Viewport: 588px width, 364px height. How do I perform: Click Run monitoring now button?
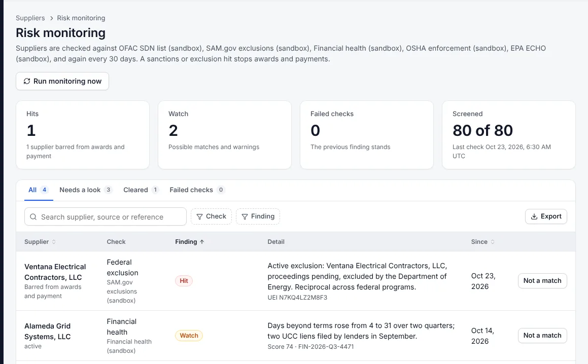62,81
